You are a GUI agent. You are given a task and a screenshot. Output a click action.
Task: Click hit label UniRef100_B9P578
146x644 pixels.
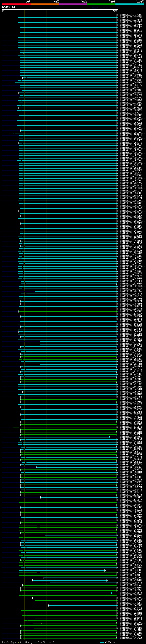pyautogui.click(x=131, y=50)
